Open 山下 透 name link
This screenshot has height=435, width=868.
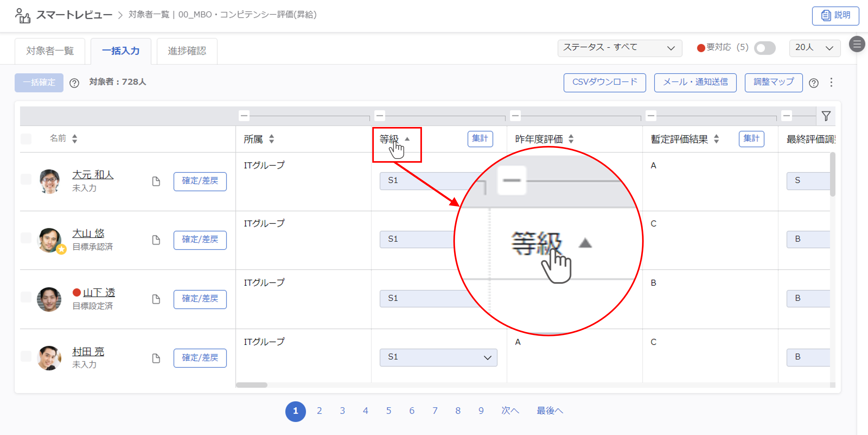point(99,292)
